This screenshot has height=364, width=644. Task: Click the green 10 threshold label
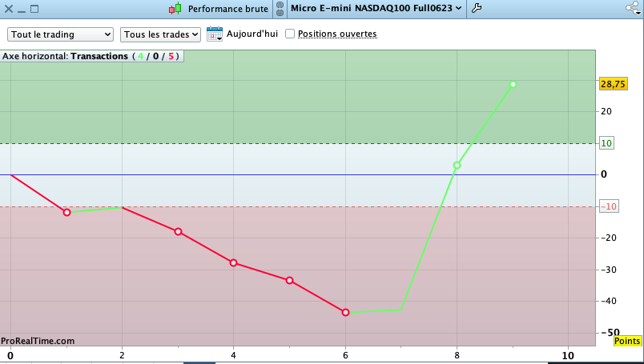pyautogui.click(x=606, y=143)
